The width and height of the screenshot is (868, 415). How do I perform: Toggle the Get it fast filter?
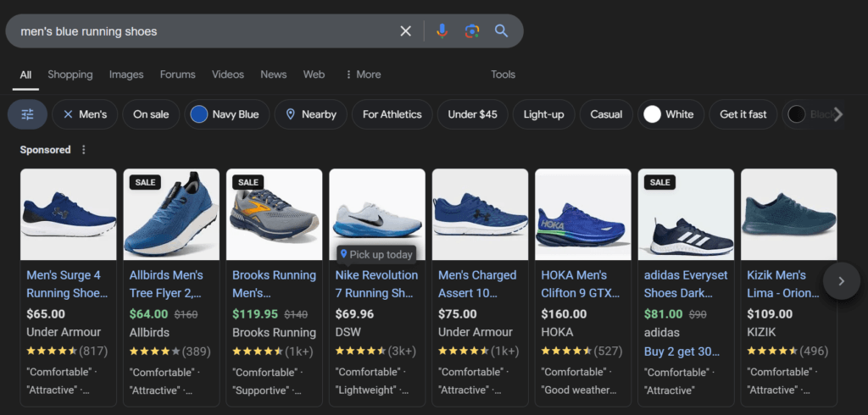tap(743, 114)
